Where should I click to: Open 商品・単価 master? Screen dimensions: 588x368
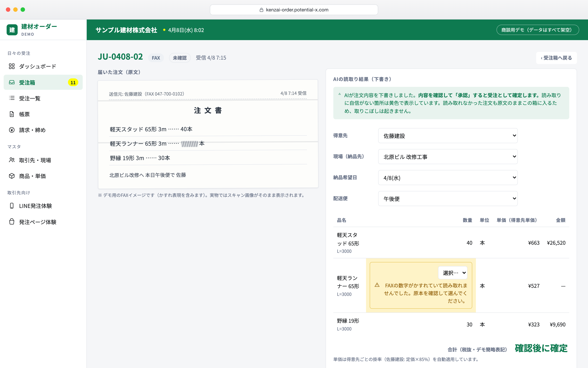(43, 176)
